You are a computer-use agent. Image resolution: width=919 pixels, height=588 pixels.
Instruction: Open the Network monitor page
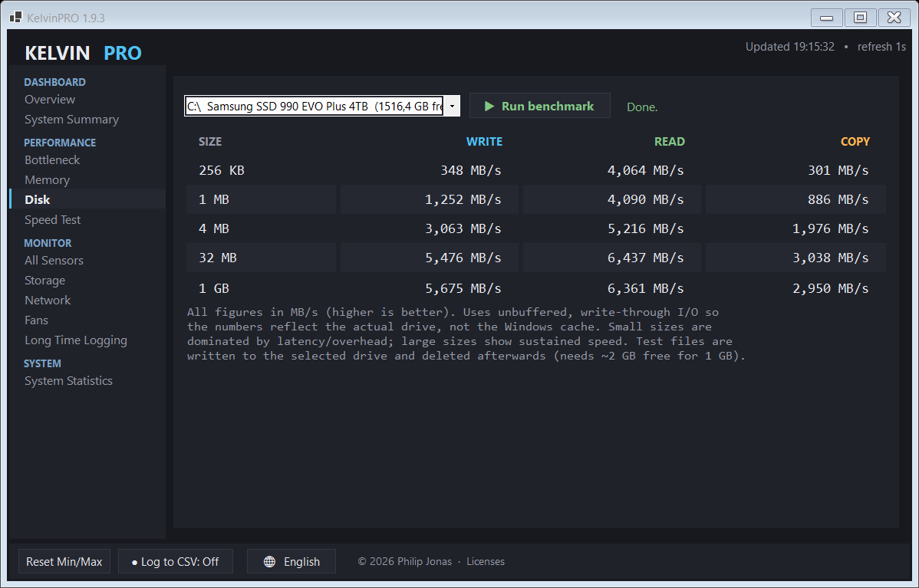pos(48,301)
